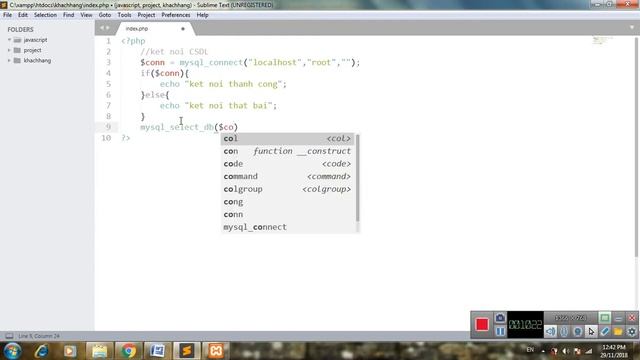Choose 'col' autocomplete suggestion
The height and width of the screenshot is (360, 640).
[x=288, y=139]
